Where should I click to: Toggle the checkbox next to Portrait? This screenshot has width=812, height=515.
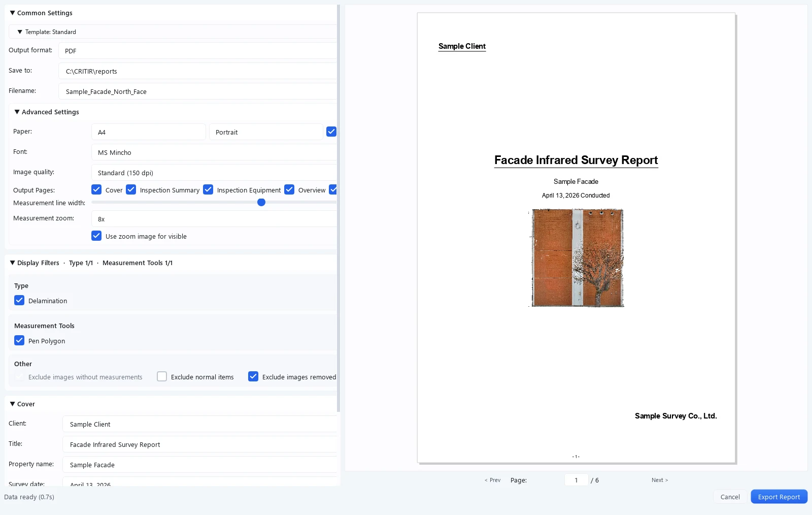331,132
